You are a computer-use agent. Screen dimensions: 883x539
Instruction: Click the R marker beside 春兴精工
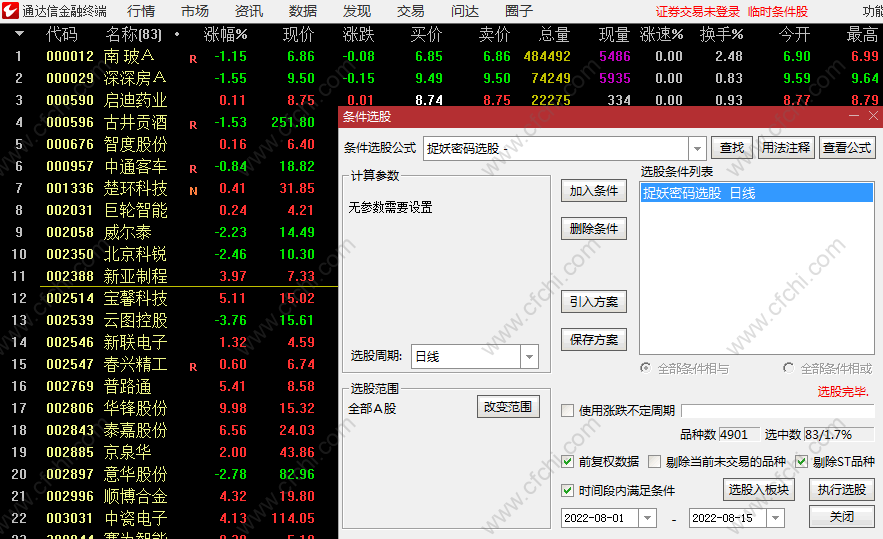(x=193, y=367)
